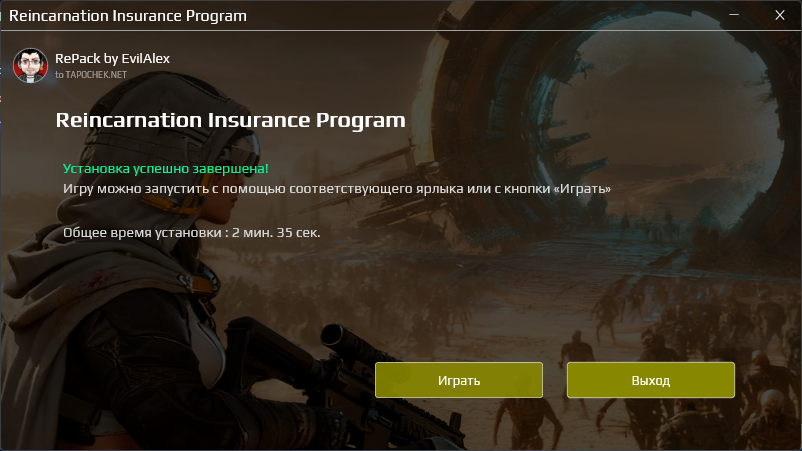Click the "RePack by EvilAlex" label
The width and height of the screenshot is (802, 451).
pos(113,58)
